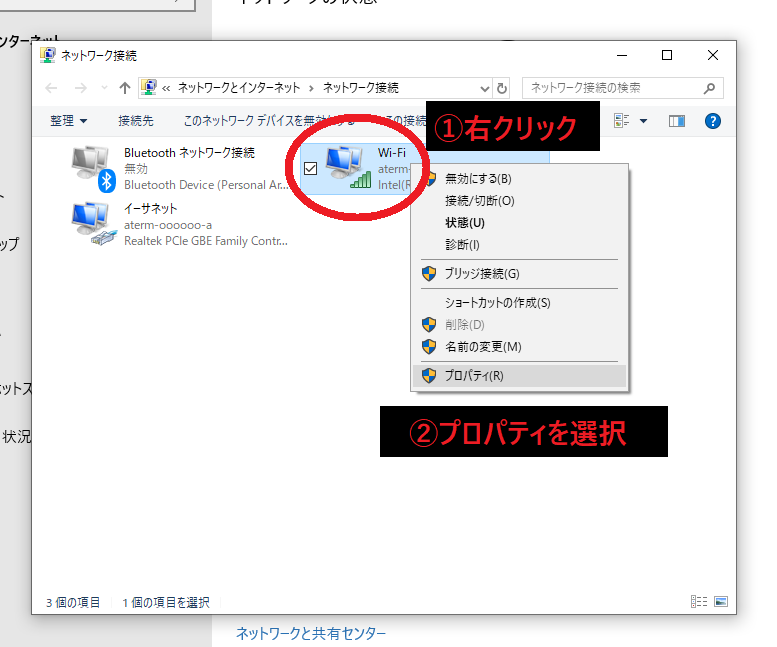Screen dimensions: 777x647
Task: Go up one level with up arrow
Action: tap(125, 88)
